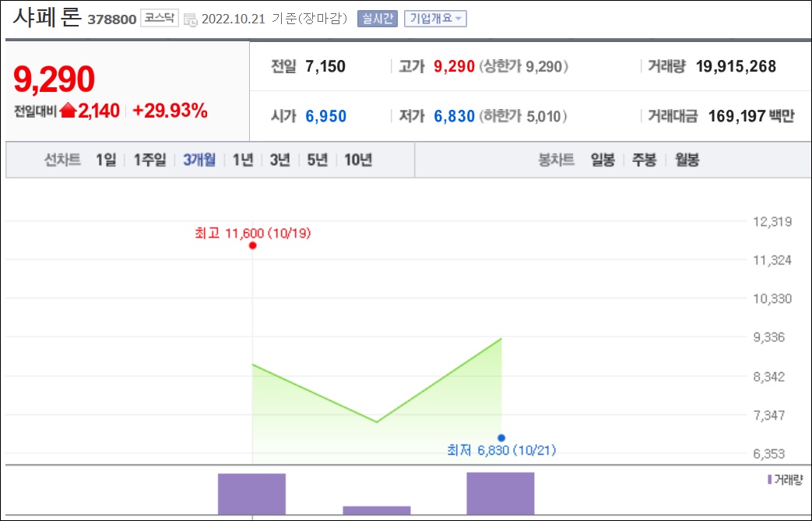Select the 3개월 line chart tab
The image size is (812, 521).
click(199, 160)
